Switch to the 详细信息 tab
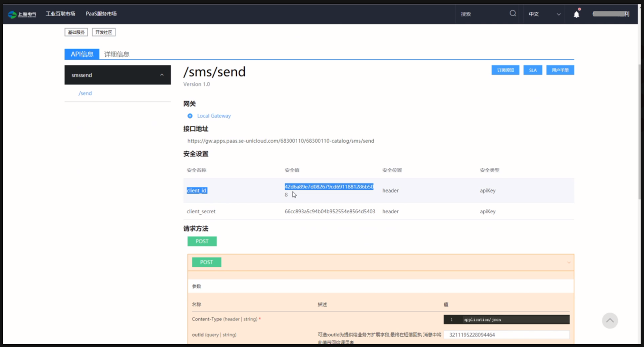644x347 pixels. pos(116,54)
